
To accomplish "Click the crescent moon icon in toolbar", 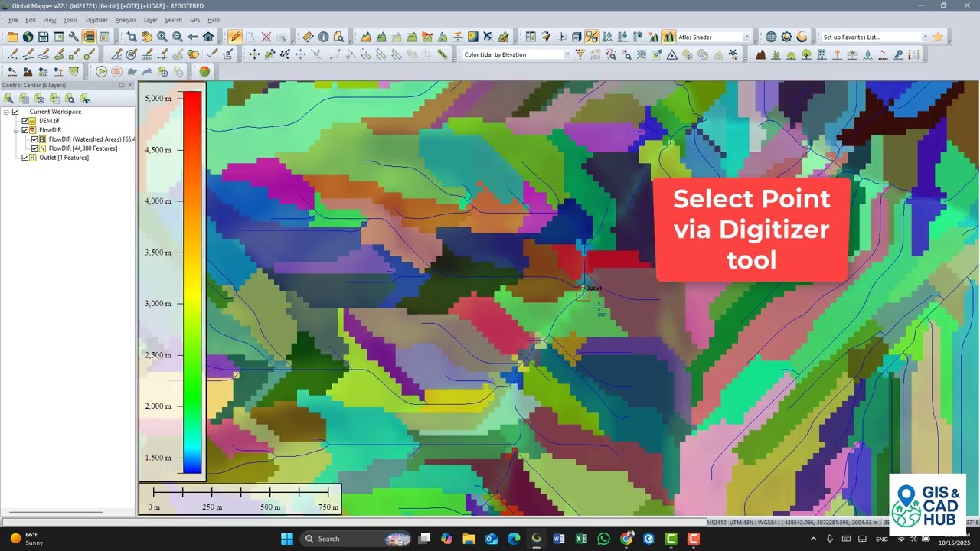I will (802, 37).
